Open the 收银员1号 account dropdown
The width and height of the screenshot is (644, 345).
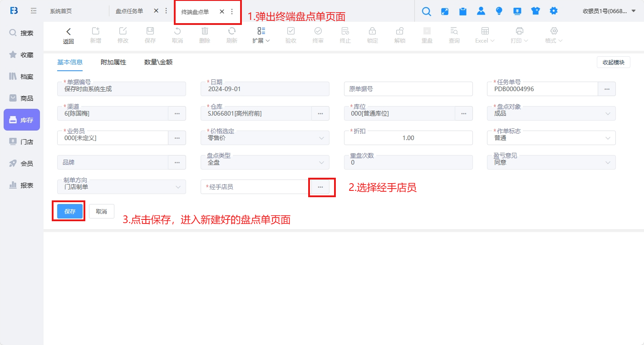pyautogui.click(x=609, y=11)
